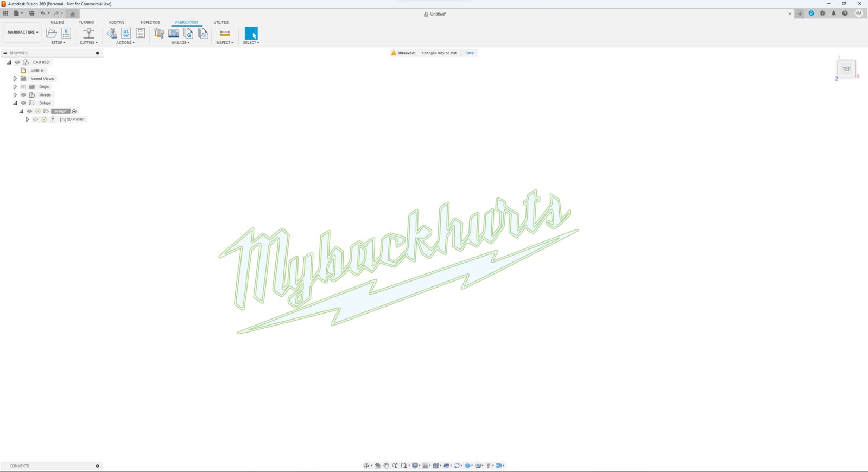Expand the Origin tree node
This screenshot has width=868, height=472.
[x=15, y=87]
